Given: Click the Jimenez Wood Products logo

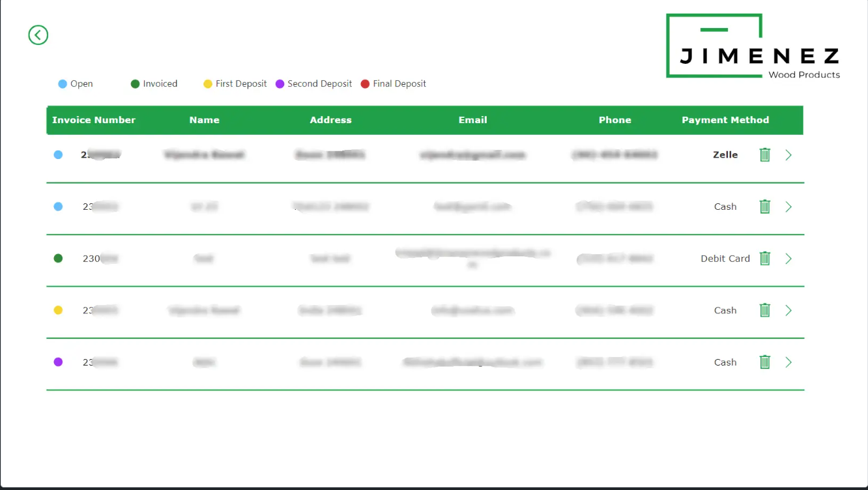Looking at the screenshot, I should (x=753, y=46).
